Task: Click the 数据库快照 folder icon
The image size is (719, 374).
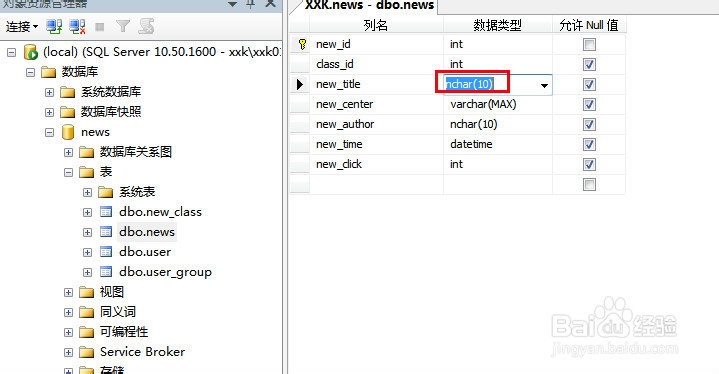Action: (67, 112)
